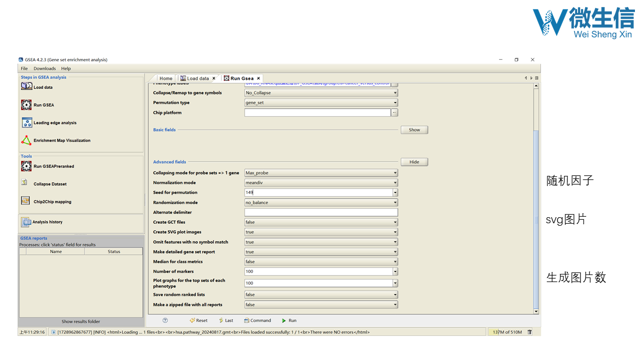644x362 pixels.
Task: Click the Run button at the bottom
Action: [289, 320]
